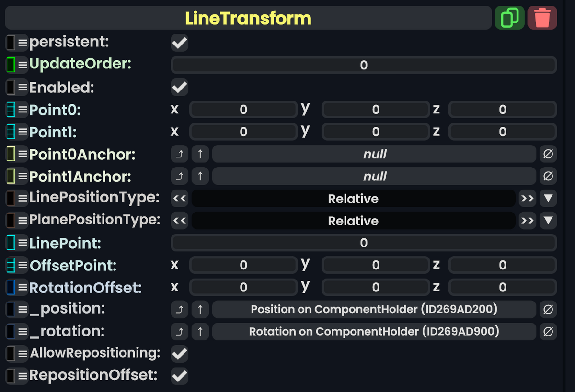Click the curved grab arrow on Point1Anchor
The image size is (575, 392).
(179, 176)
